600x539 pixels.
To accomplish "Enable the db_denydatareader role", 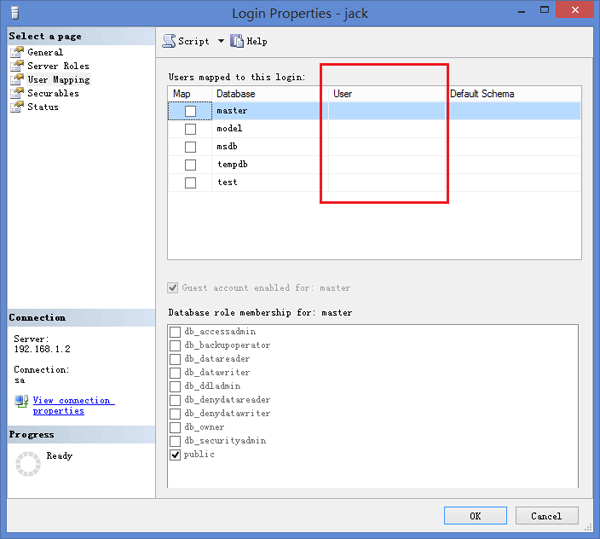I will tap(175, 400).
